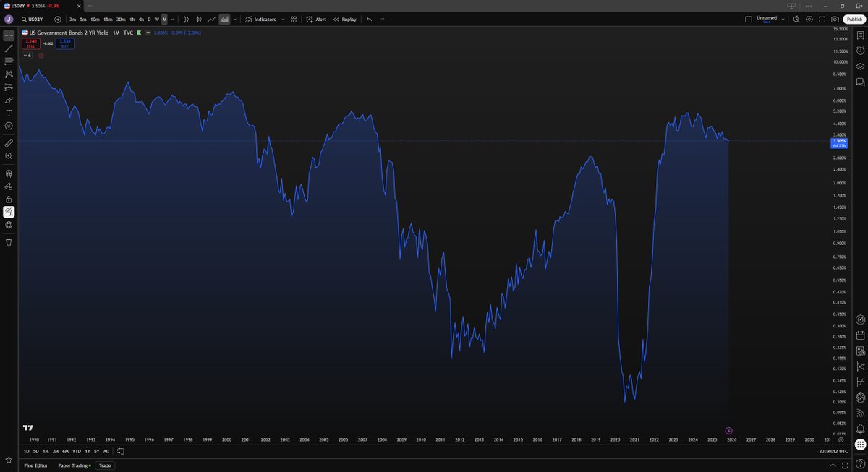
Task: Set date range to 1D
Action: (x=27, y=451)
